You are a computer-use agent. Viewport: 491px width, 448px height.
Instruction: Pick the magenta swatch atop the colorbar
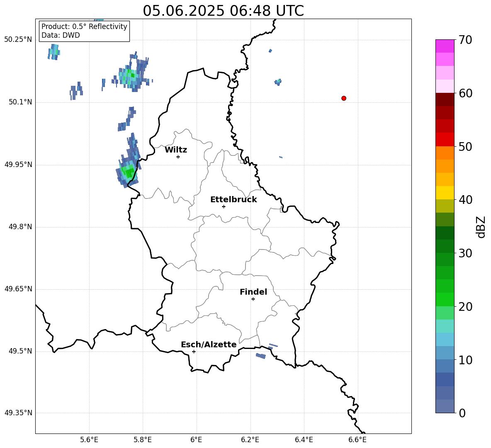445,46
